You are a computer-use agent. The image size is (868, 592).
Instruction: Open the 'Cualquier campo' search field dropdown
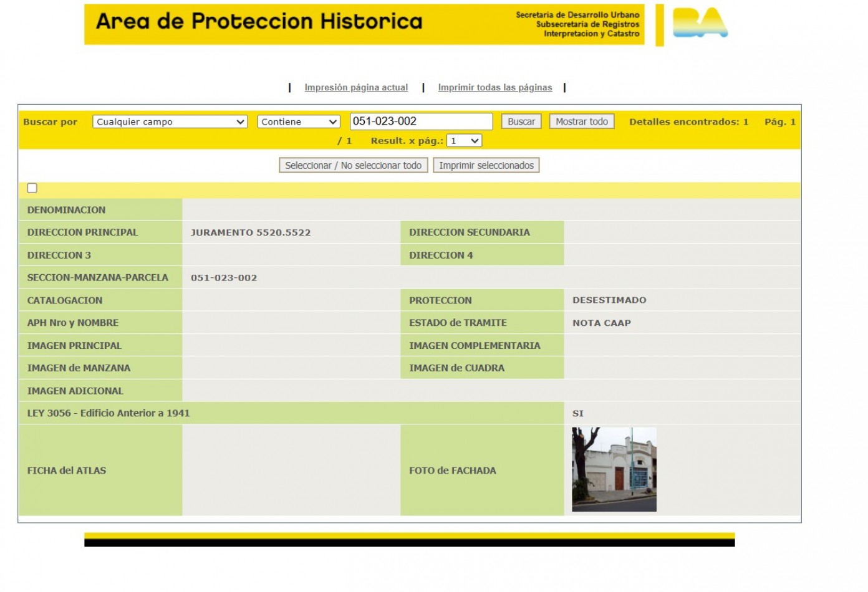pos(169,122)
